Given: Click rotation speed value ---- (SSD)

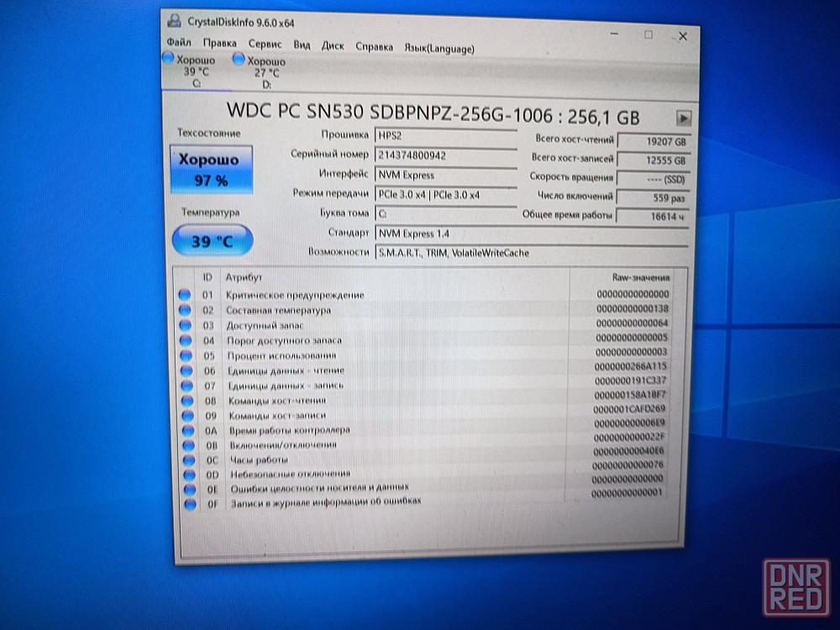Looking at the screenshot, I should [x=654, y=180].
